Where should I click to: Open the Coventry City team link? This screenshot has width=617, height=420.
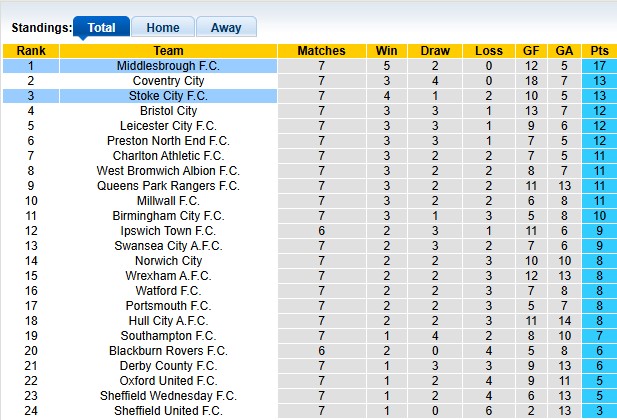tap(168, 81)
